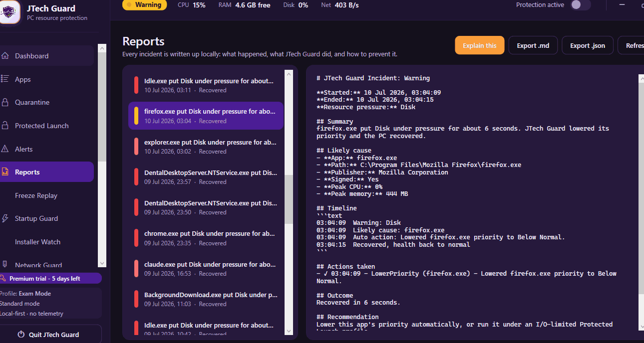Image resolution: width=644 pixels, height=343 pixels.
Task: Click the Recovered in 6 seconds line
Action: tap(358, 303)
